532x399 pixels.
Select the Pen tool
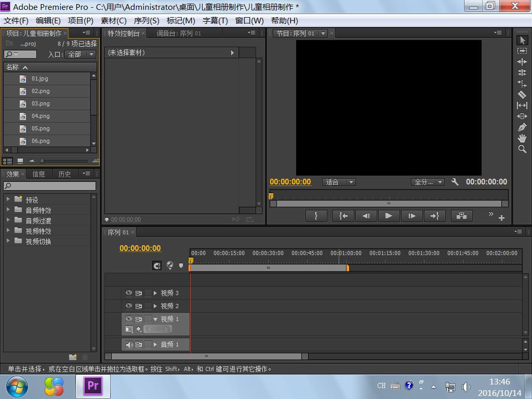[x=522, y=127]
